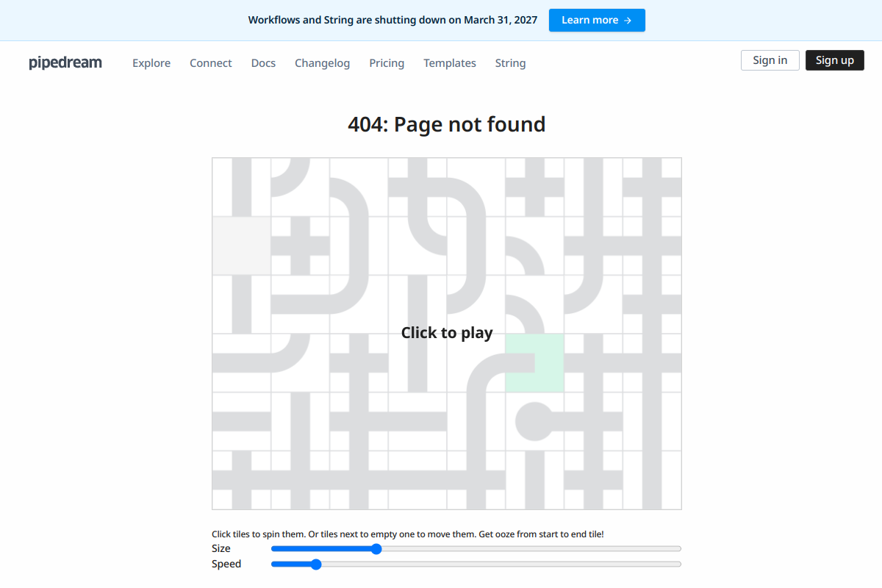Click the Sign up button

(x=835, y=60)
